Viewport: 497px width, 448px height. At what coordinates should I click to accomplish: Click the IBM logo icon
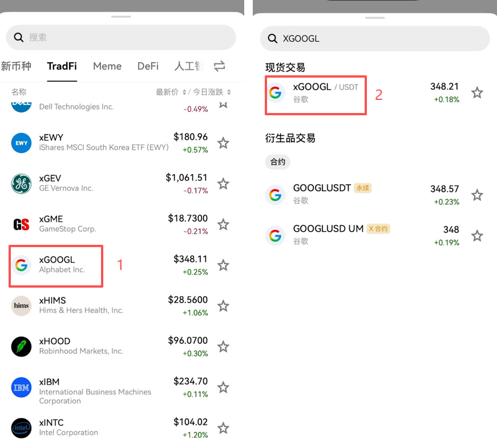pos(21,387)
